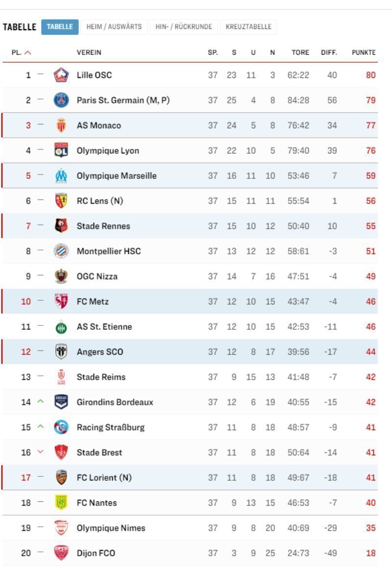
Task: Click the Lille OSC club crest
Action: (x=61, y=75)
